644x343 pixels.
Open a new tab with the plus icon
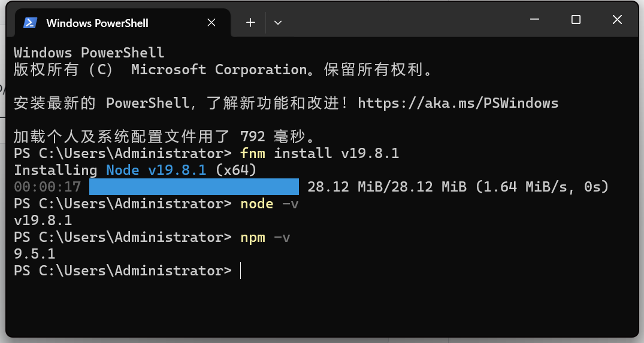(x=250, y=23)
